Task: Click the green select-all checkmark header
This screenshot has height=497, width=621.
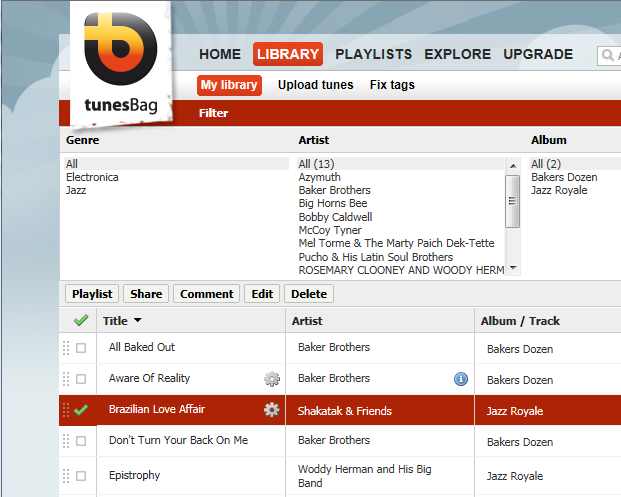Action: (81, 320)
